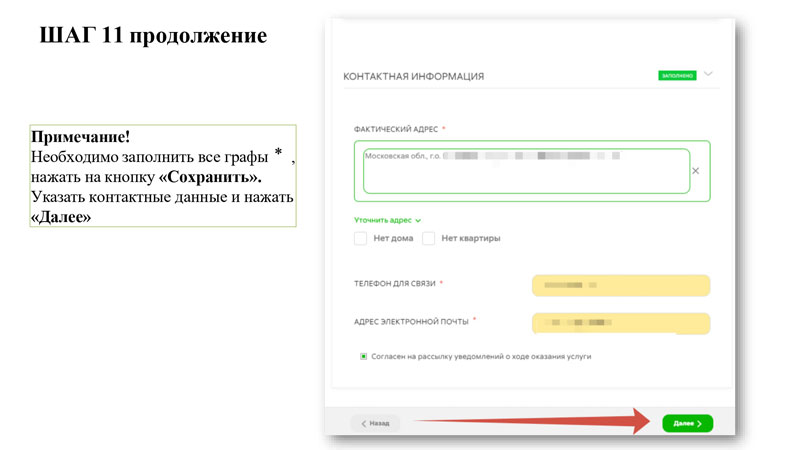800x450 pixels.
Task: Toggle the notification consent checkbox
Action: (x=364, y=356)
